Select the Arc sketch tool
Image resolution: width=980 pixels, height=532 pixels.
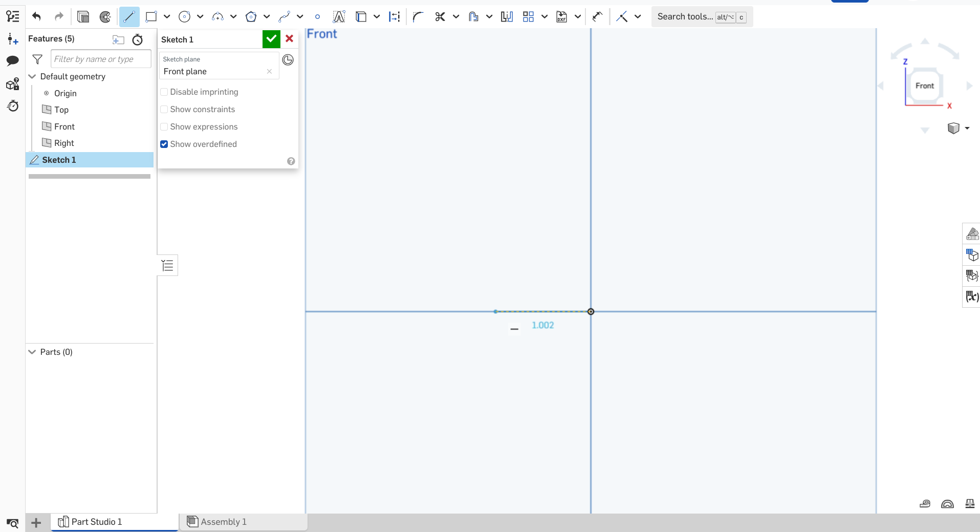[217, 17]
